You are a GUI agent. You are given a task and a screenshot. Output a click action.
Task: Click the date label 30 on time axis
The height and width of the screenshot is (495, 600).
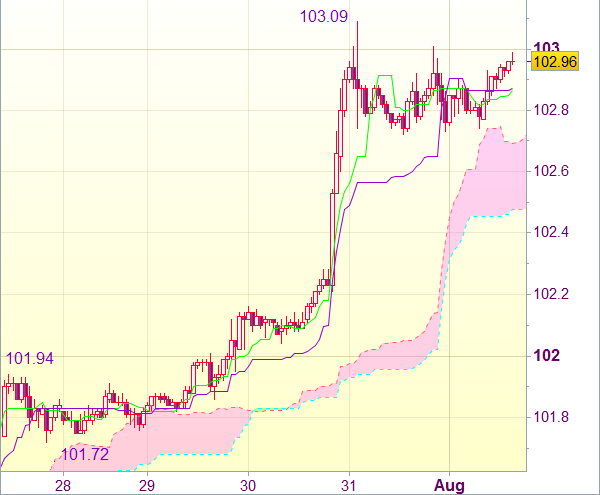pyautogui.click(x=248, y=486)
